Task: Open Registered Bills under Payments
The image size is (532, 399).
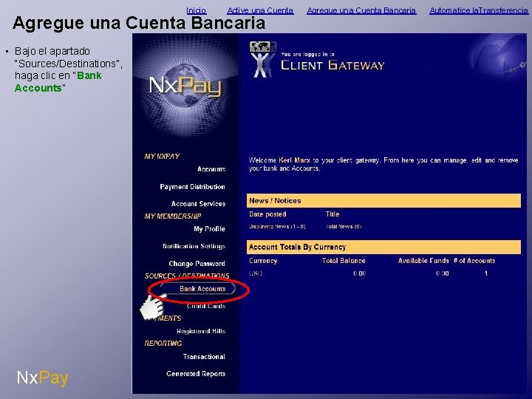Action: (201, 331)
